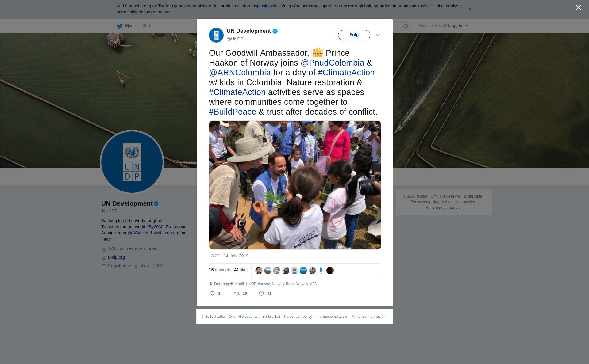Click first liker's avatar thumbnail

click(x=259, y=271)
